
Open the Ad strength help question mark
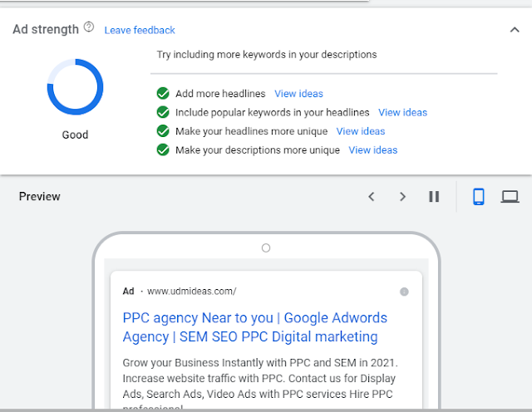tap(89, 27)
